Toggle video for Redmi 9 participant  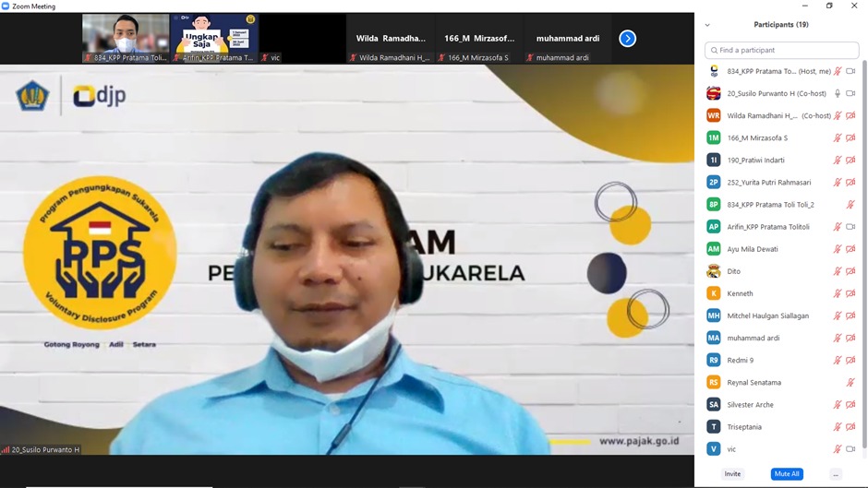click(x=850, y=361)
